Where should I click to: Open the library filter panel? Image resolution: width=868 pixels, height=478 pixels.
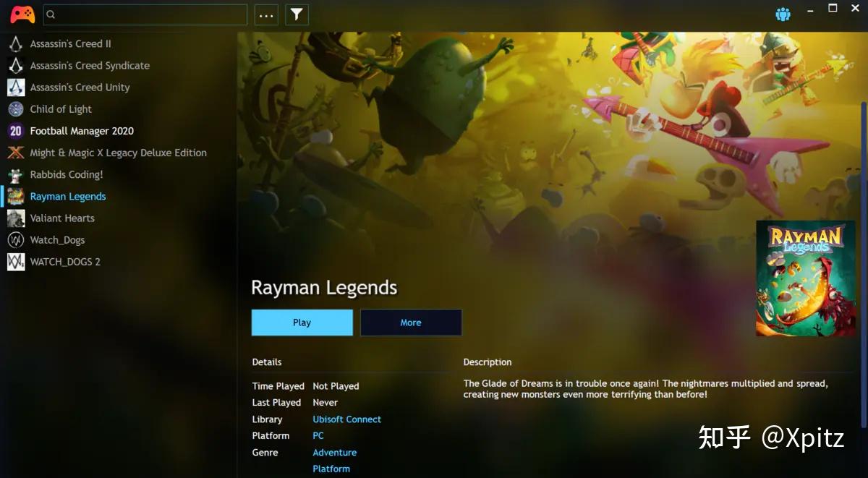pyautogui.click(x=297, y=14)
